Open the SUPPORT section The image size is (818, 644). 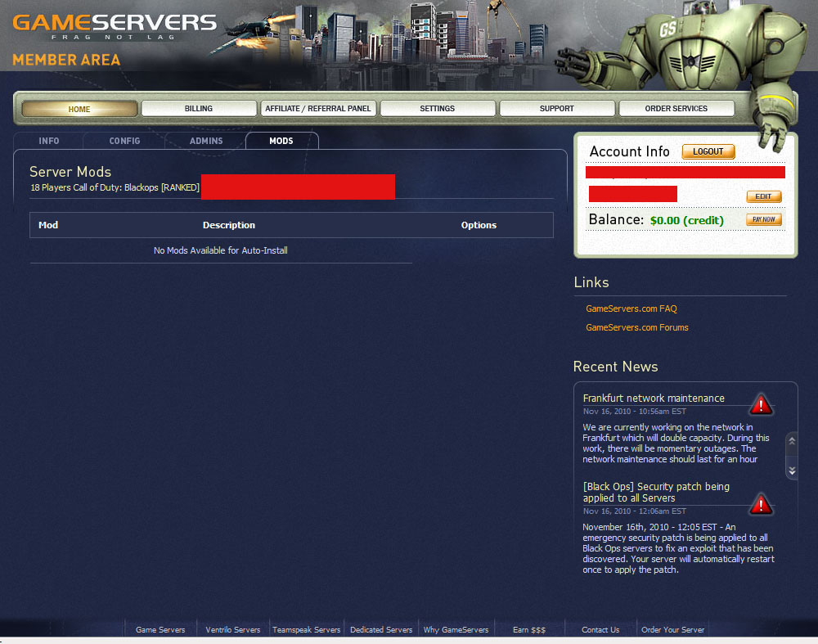(x=556, y=109)
